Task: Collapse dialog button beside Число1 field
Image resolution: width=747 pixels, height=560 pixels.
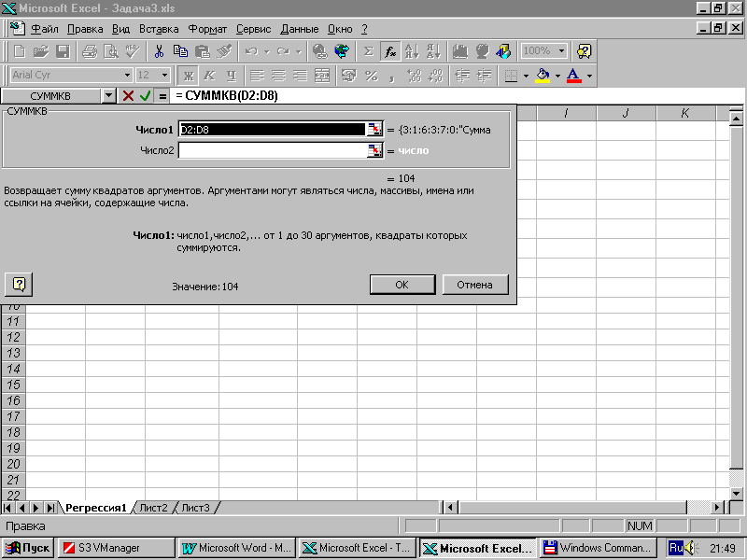Action: pyautogui.click(x=374, y=129)
